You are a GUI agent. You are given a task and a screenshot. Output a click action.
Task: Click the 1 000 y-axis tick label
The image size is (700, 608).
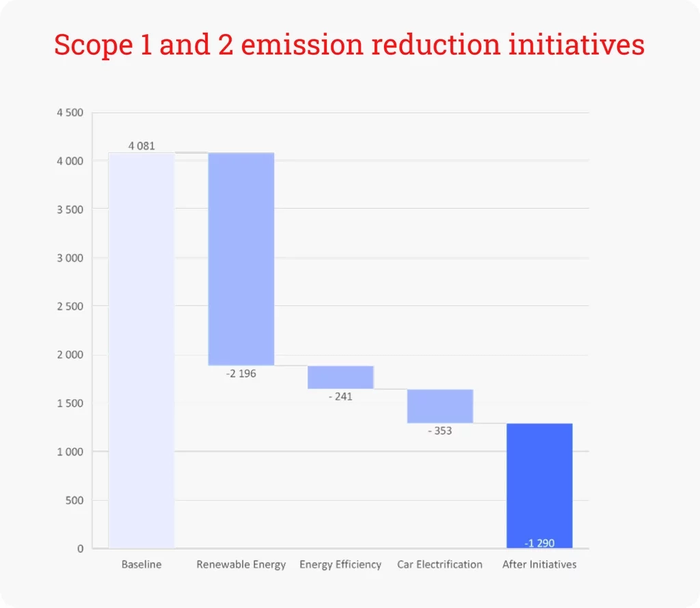70,452
